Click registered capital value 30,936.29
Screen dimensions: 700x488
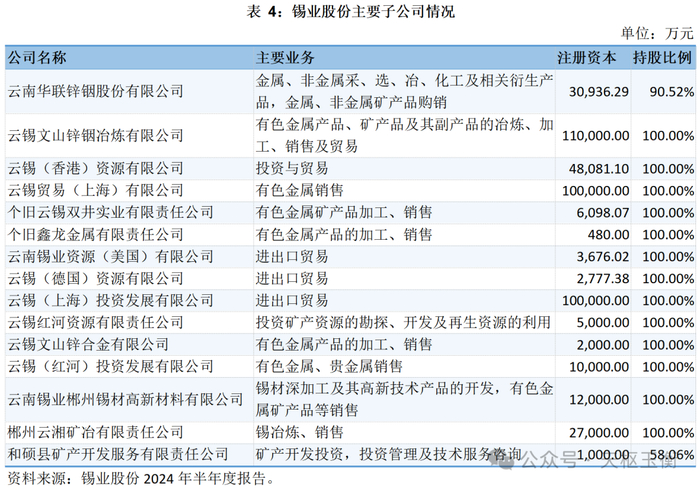click(599, 92)
